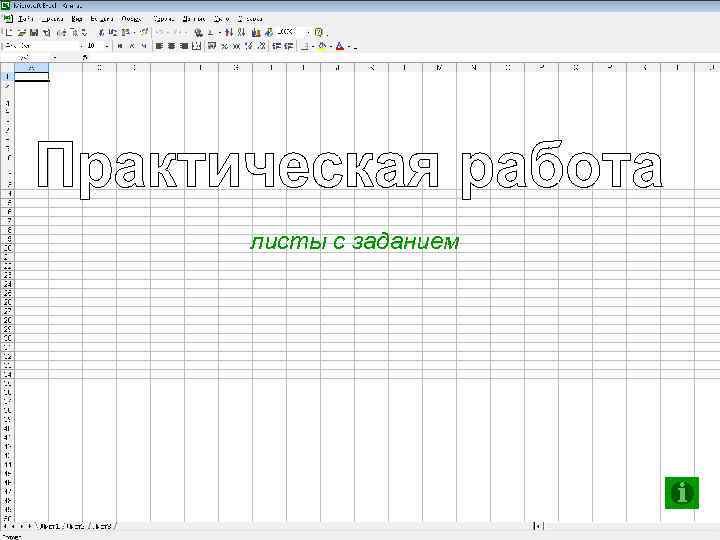Open the borders dropdown arrow
The width and height of the screenshot is (720, 540).
click(313, 46)
